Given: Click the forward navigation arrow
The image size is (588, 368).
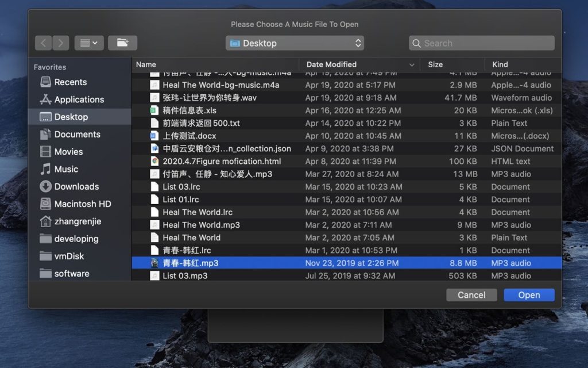Looking at the screenshot, I should coord(61,43).
